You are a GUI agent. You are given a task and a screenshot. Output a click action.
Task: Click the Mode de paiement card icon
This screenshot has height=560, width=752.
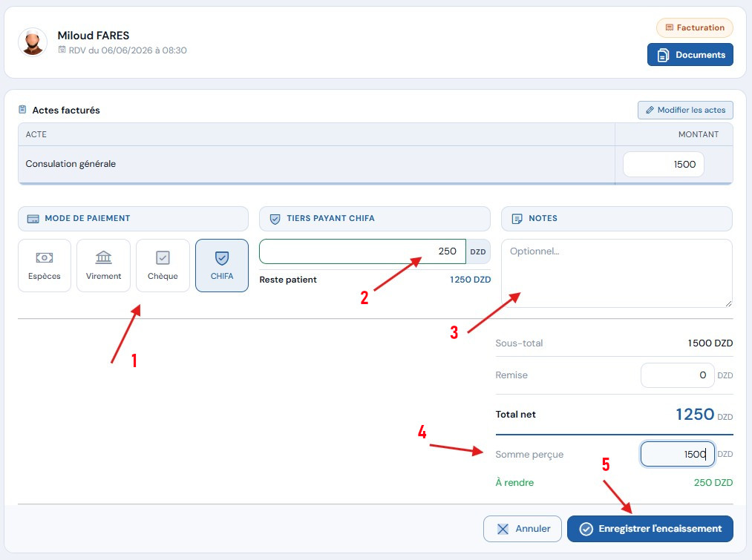33,219
